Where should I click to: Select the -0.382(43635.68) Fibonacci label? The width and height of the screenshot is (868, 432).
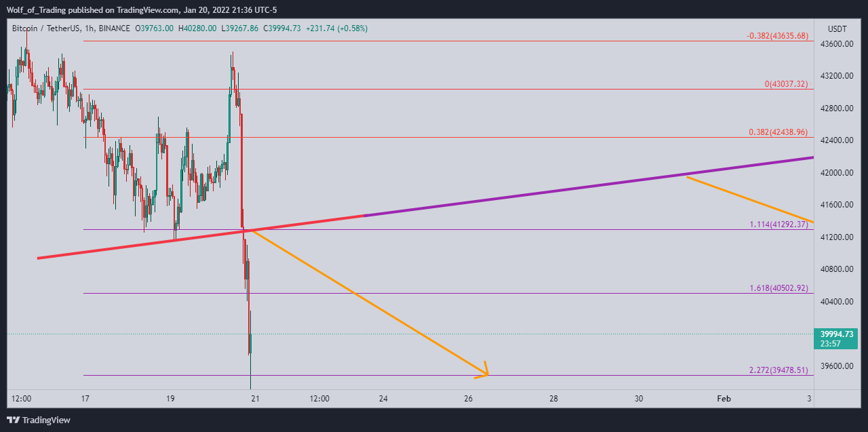pos(776,36)
